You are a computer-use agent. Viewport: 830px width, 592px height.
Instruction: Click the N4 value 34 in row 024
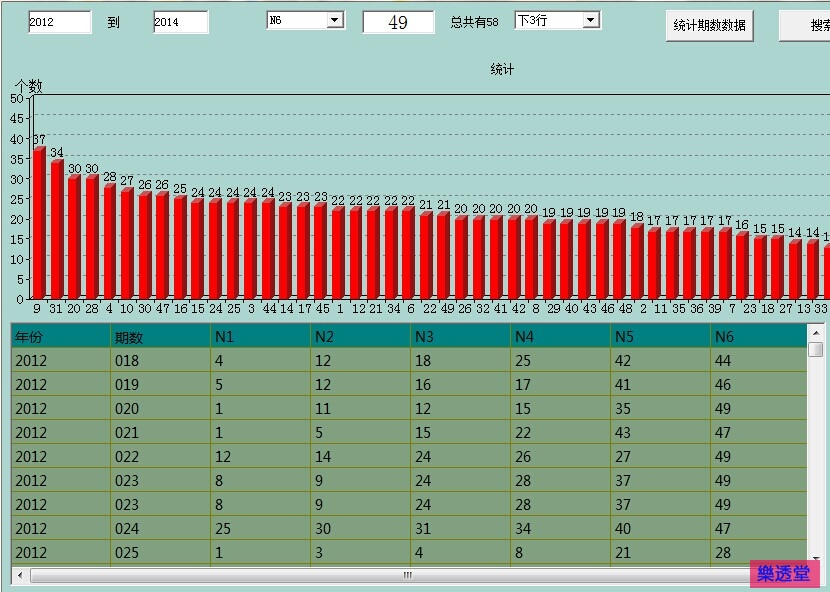point(561,528)
